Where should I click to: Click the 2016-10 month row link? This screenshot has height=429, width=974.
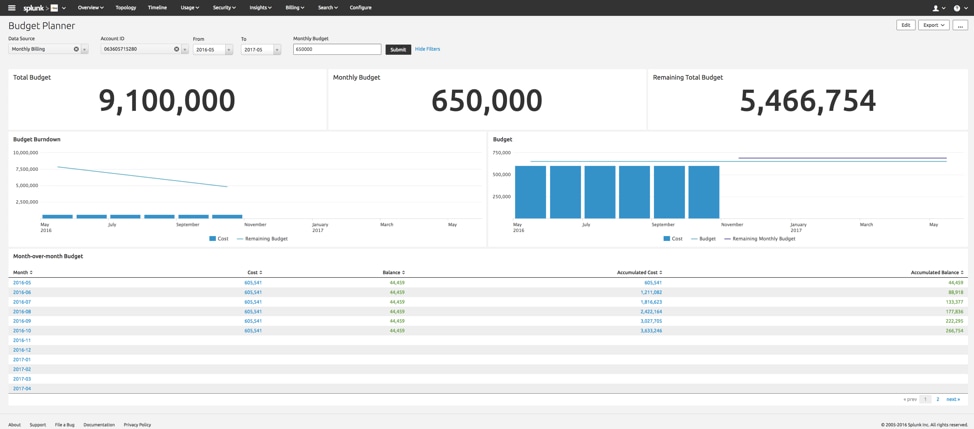coord(22,330)
